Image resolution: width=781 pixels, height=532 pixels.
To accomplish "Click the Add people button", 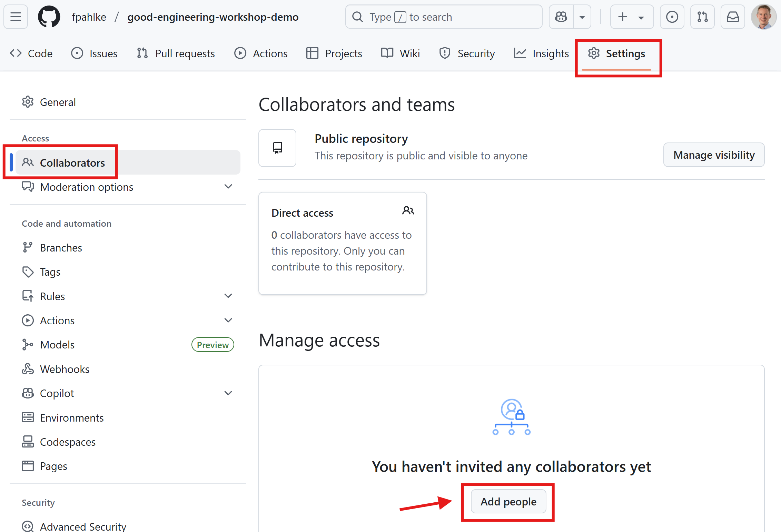I will coord(508,501).
